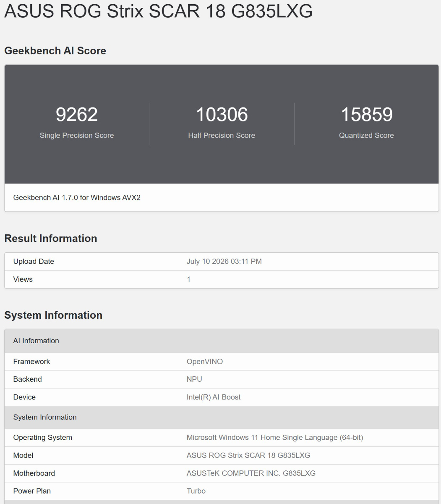Click the Quantized Score label
Screen dimensions: 441x504
point(366,135)
